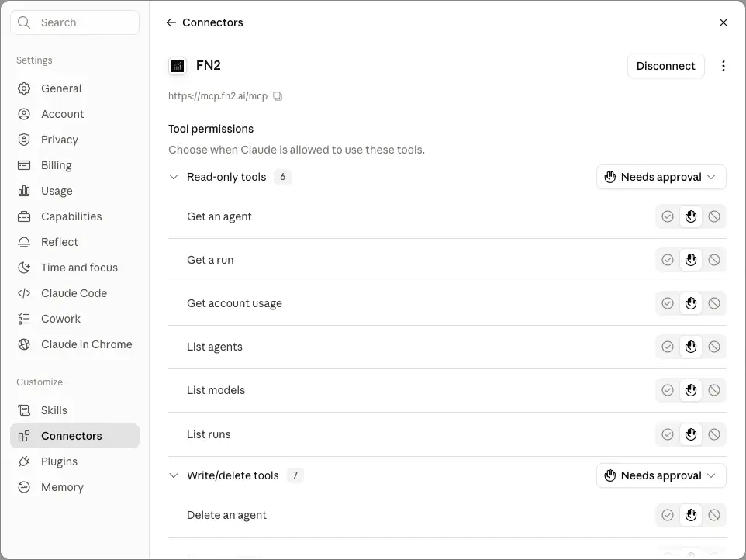Set Get account usage to needs approval

[691, 303]
